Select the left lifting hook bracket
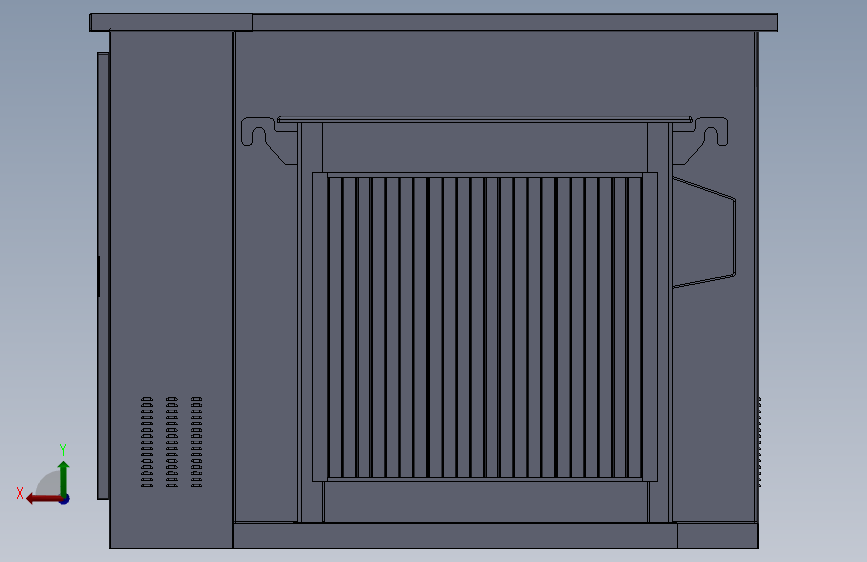The width and height of the screenshot is (867, 562). pyautogui.click(x=269, y=139)
